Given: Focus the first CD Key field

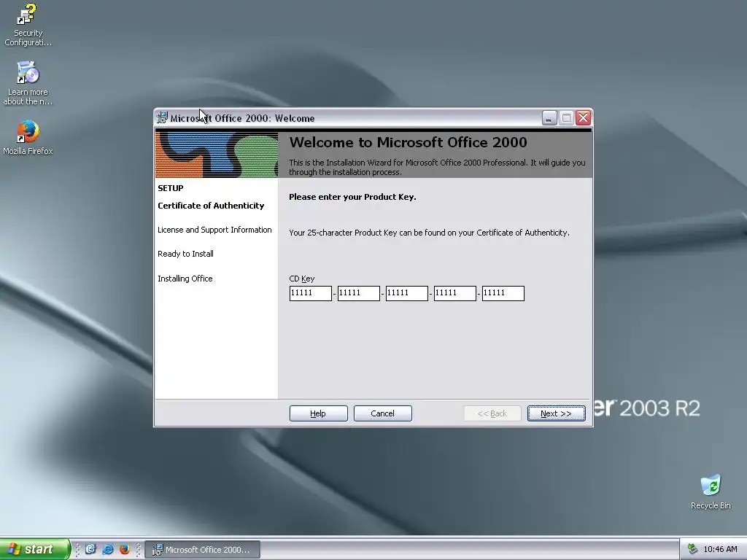Looking at the screenshot, I should [310, 293].
